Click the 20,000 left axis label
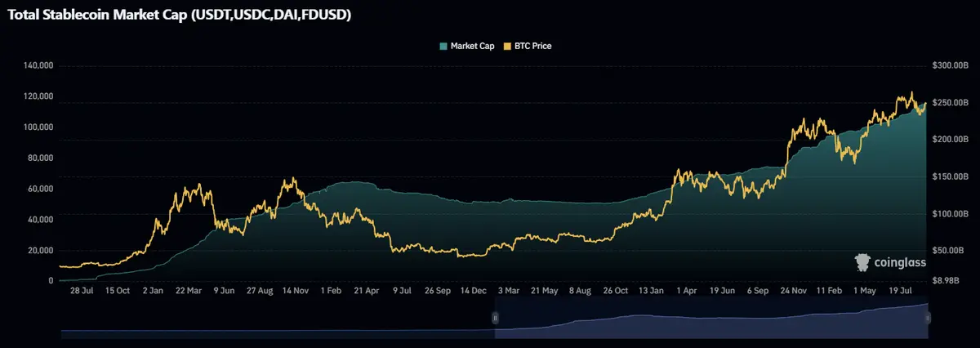980x348 pixels. coord(41,250)
